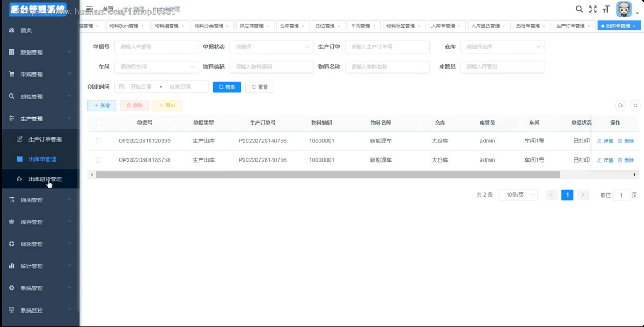The image size is (644, 327).
Task: Toggle the sidebar hamburger menu icon
Action: [x=90, y=9]
